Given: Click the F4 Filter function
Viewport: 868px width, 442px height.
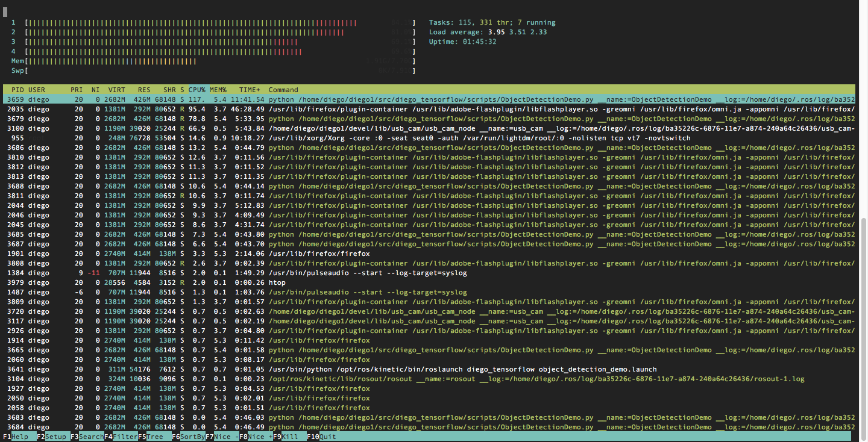Looking at the screenshot, I should (121, 437).
